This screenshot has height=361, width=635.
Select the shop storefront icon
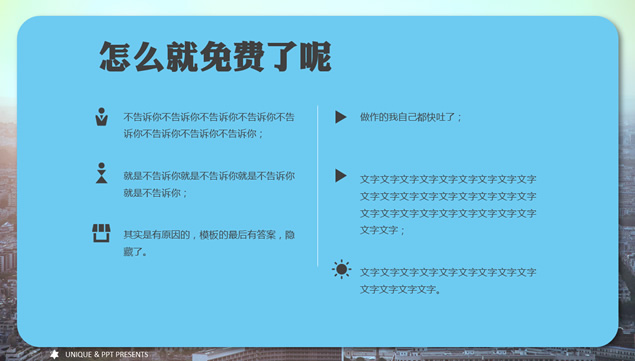[101, 233]
